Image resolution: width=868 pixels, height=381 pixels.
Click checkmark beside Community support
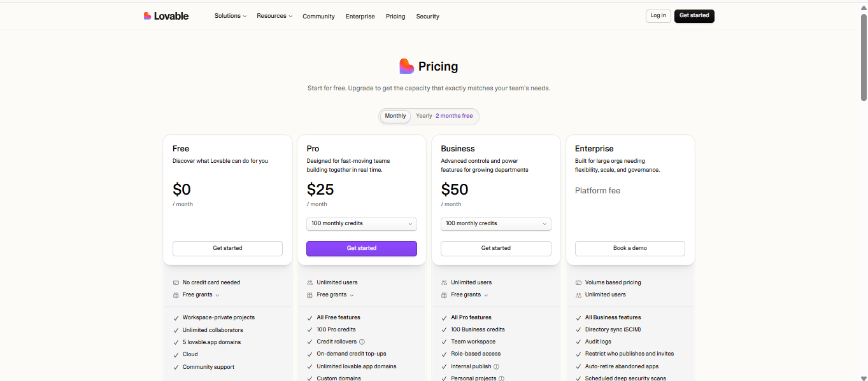coord(176,367)
